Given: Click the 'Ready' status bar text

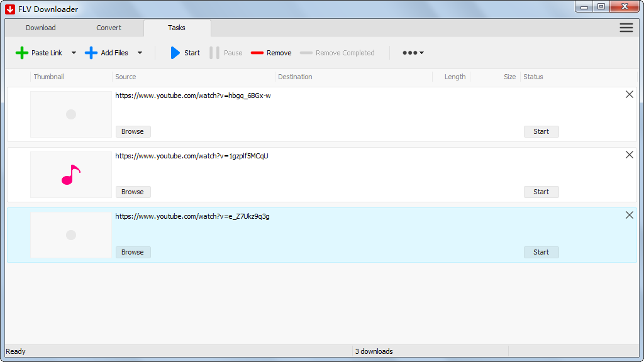Looking at the screenshot, I should (16, 351).
